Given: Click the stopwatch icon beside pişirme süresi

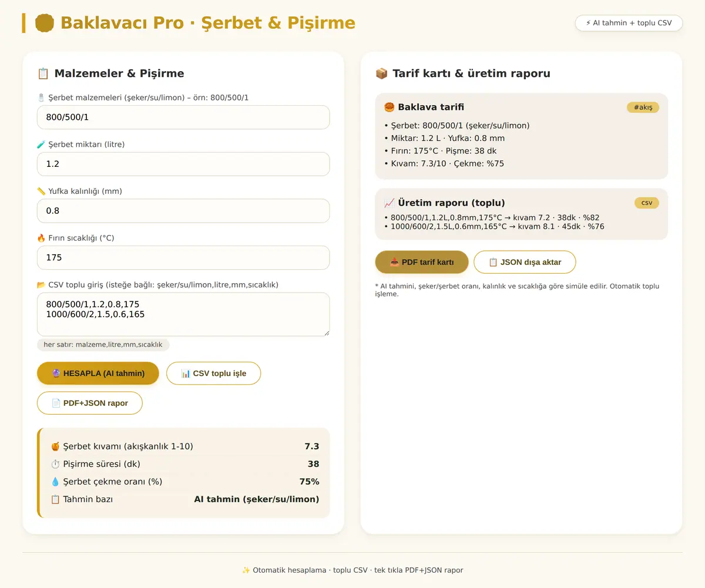Looking at the screenshot, I should tap(55, 464).
